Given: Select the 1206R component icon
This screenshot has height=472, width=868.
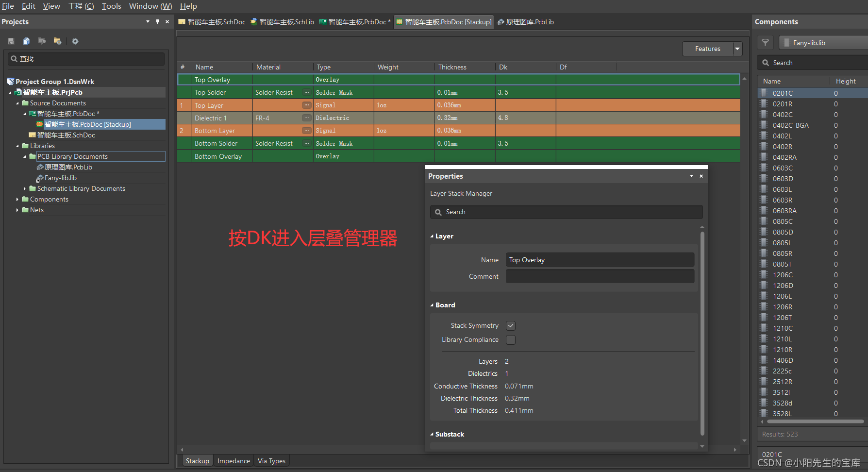Looking at the screenshot, I should pyautogui.click(x=764, y=306).
